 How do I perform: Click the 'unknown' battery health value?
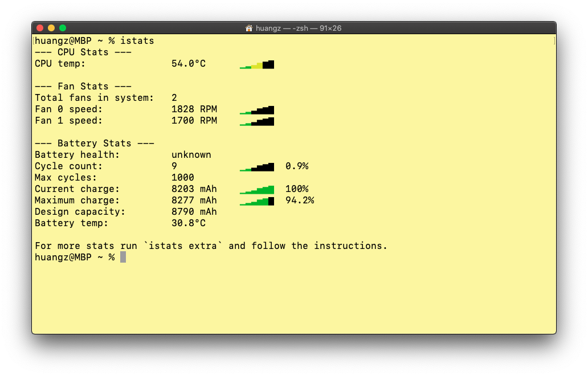pos(191,155)
